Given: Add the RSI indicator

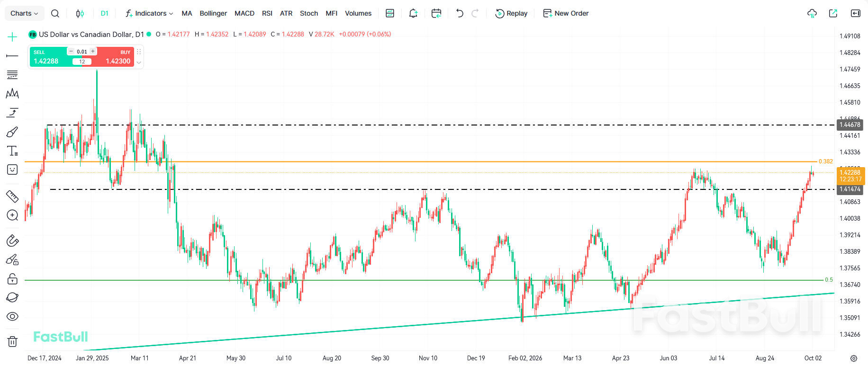Looking at the screenshot, I should [x=267, y=13].
